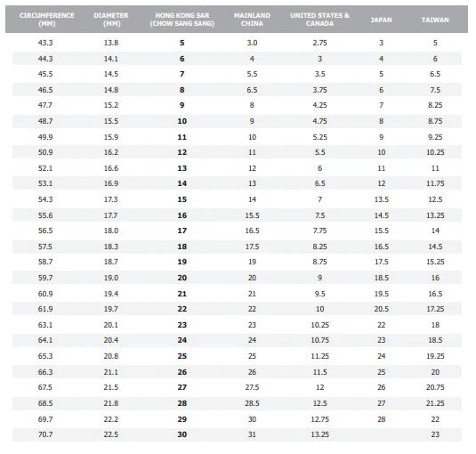Select the US size 13.25 cell
The width and height of the screenshot is (476, 454).
click(319, 434)
